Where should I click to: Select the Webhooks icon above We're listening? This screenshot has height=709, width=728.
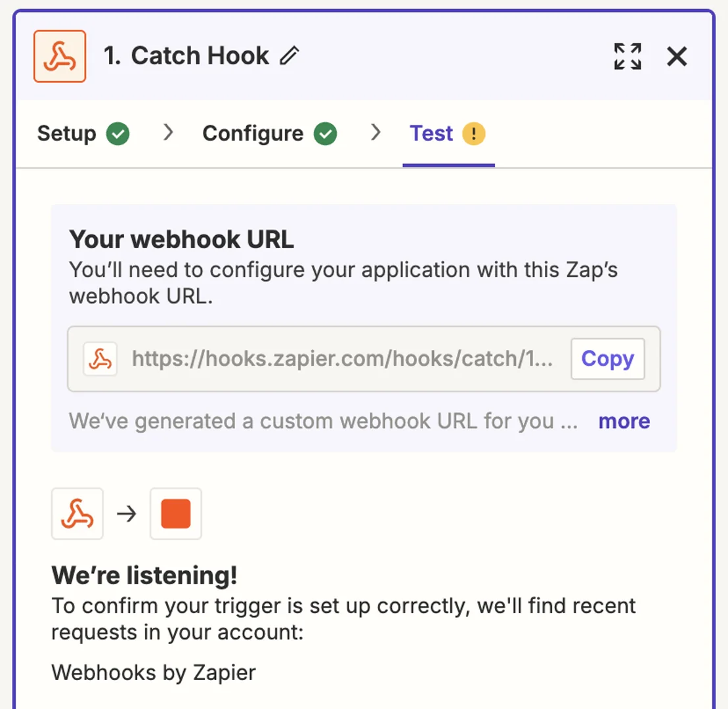(x=77, y=513)
